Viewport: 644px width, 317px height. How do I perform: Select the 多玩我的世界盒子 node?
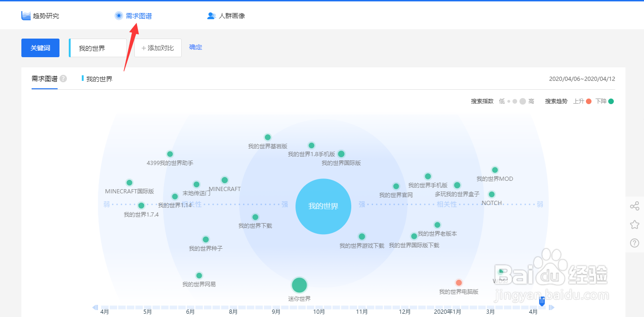coord(457,185)
